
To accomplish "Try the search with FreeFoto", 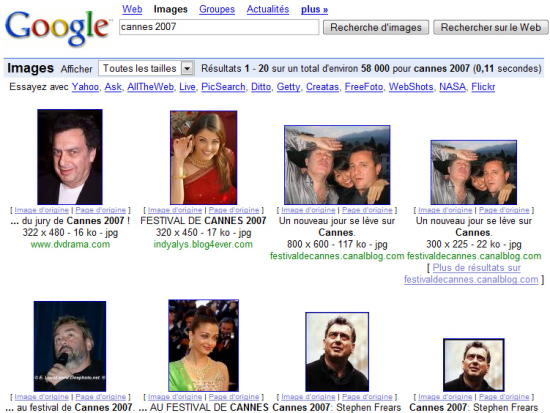I will pyautogui.click(x=364, y=87).
